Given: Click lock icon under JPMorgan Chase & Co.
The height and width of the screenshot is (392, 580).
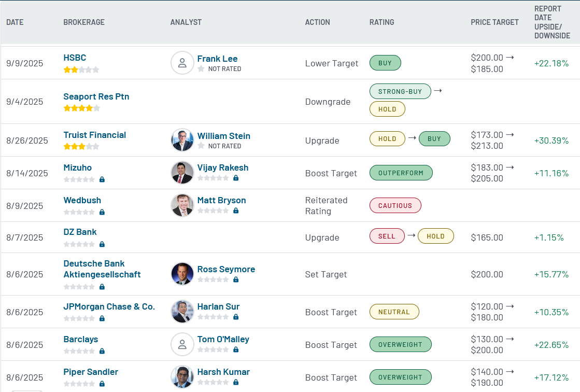Looking at the screenshot, I should coord(102,318).
